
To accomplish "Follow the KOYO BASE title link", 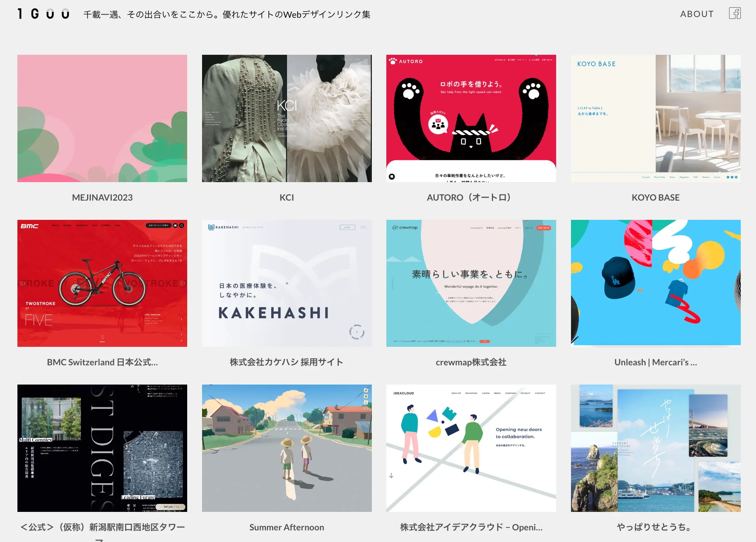I will click(656, 197).
